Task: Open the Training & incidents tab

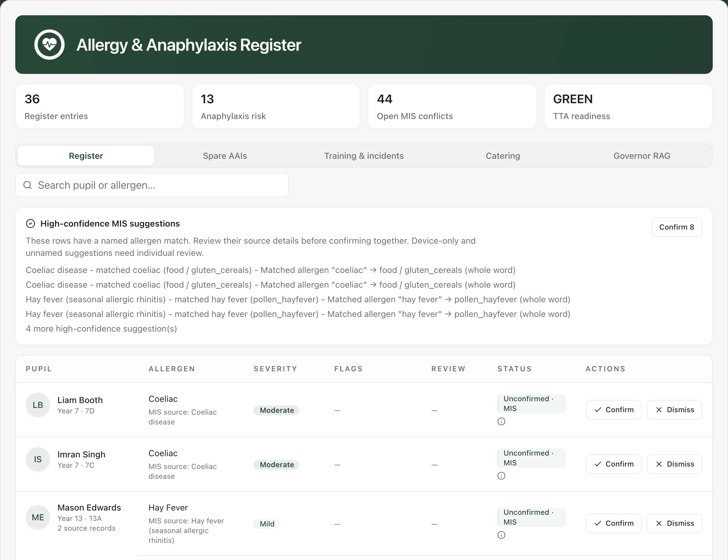Action: [364, 156]
